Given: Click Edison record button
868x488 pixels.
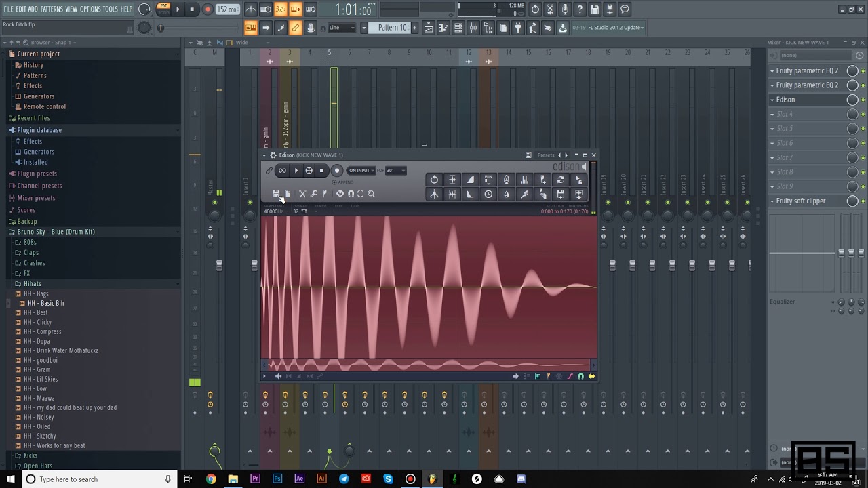Looking at the screenshot, I should click(x=337, y=171).
